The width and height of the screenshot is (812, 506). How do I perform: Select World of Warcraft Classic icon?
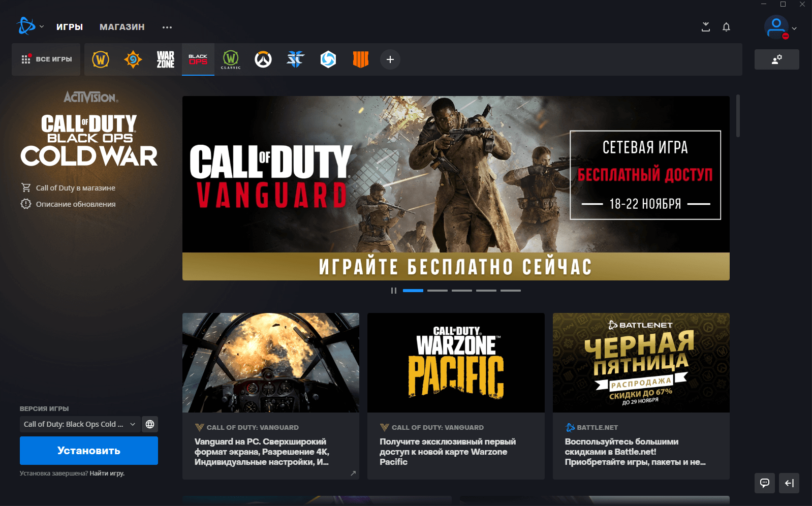(x=231, y=59)
